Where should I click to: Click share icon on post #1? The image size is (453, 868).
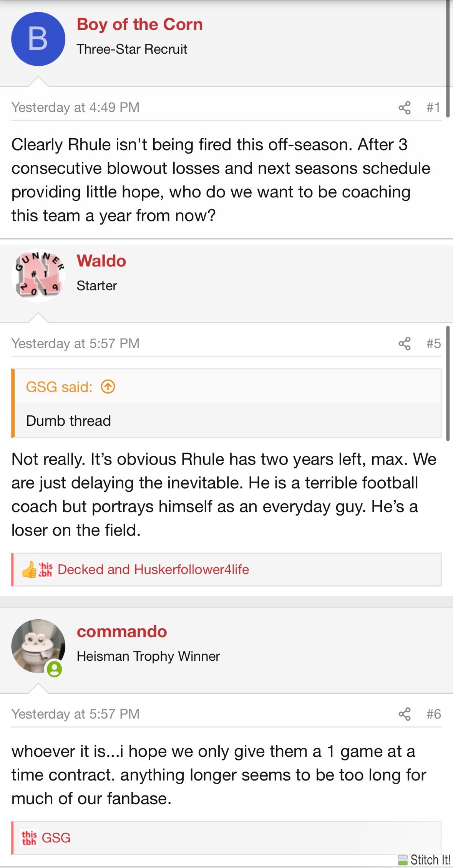[x=404, y=107]
